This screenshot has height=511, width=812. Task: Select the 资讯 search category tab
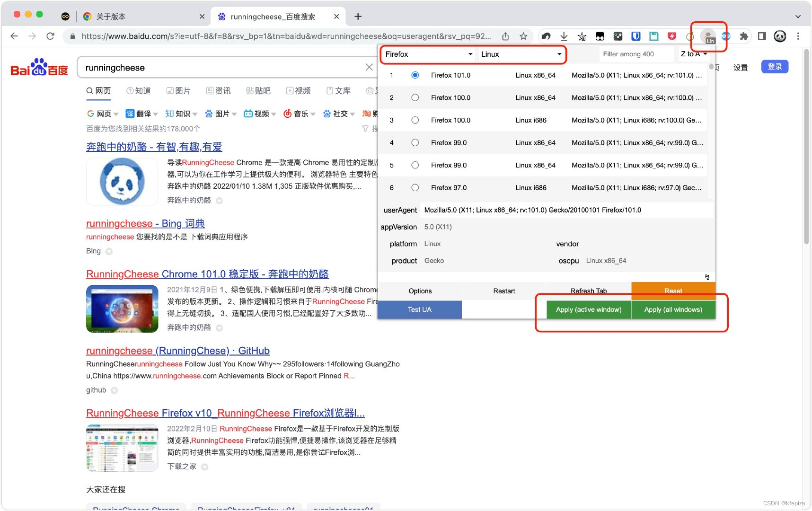[x=219, y=91]
